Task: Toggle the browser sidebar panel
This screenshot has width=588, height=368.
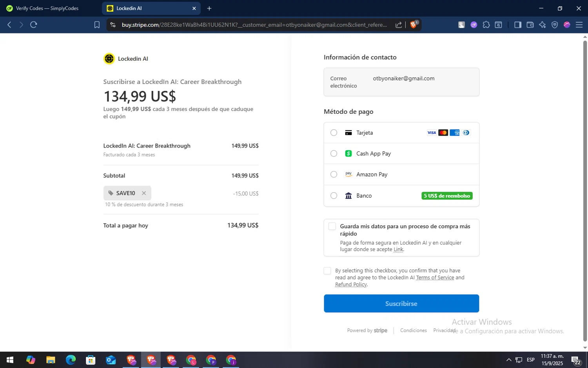Action: point(518,25)
